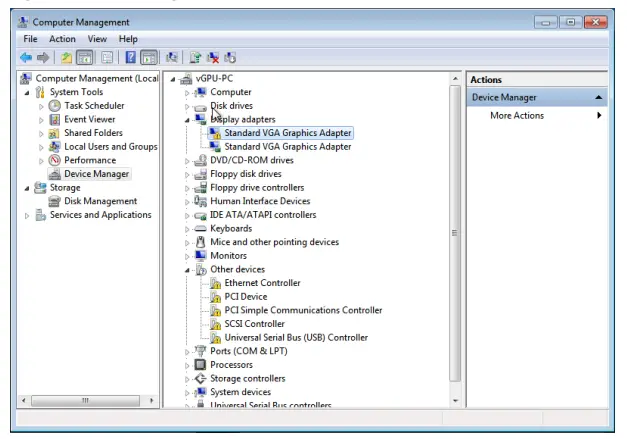627x439 pixels.
Task: Click the blue Help question mark icon
Action: (x=130, y=58)
